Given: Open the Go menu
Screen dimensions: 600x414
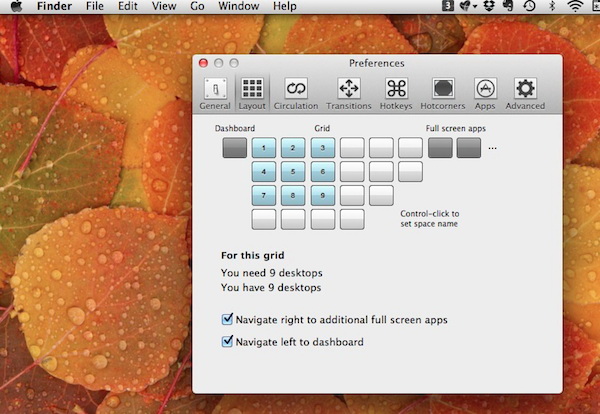Looking at the screenshot, I should coord(197,6).
